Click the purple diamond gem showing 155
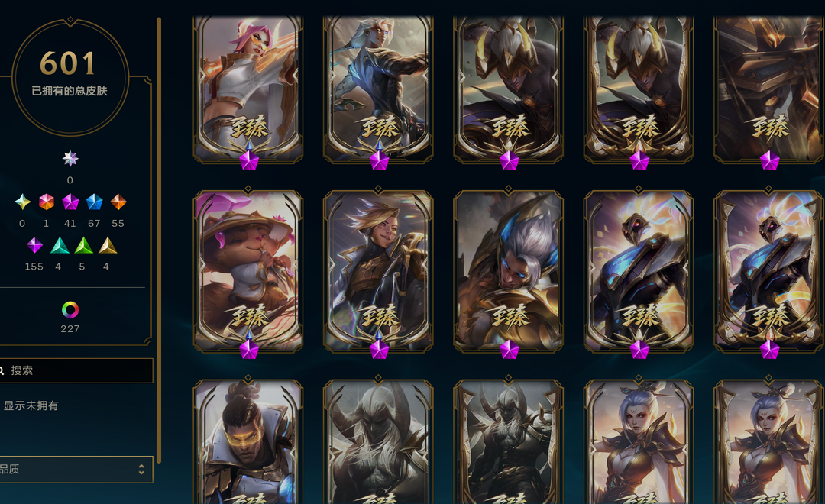Viewport: 825px width, 504px height. 34,245
